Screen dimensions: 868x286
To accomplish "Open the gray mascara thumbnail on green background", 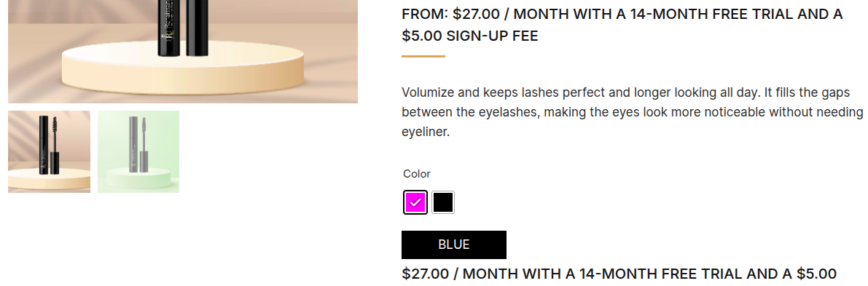I will (138, 151).
